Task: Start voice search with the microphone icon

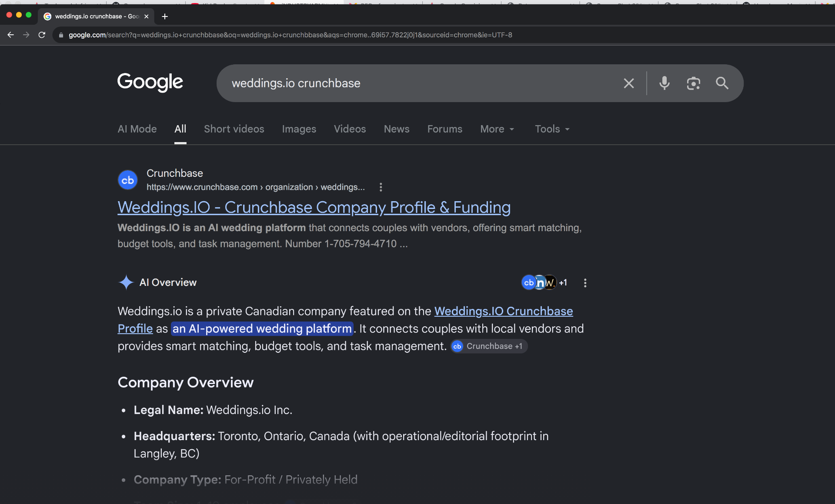Action: point(665,83)
